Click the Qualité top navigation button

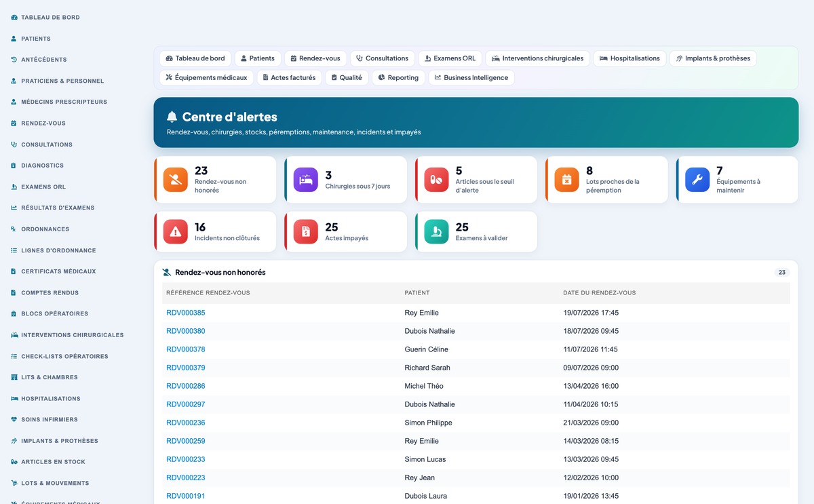347,77
